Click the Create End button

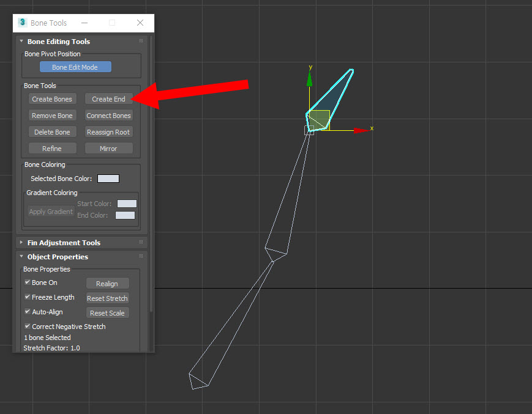108,99
